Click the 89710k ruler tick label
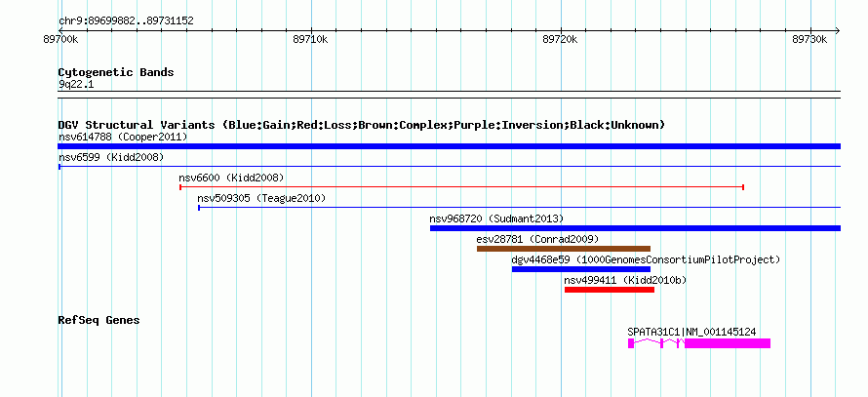 310,39
